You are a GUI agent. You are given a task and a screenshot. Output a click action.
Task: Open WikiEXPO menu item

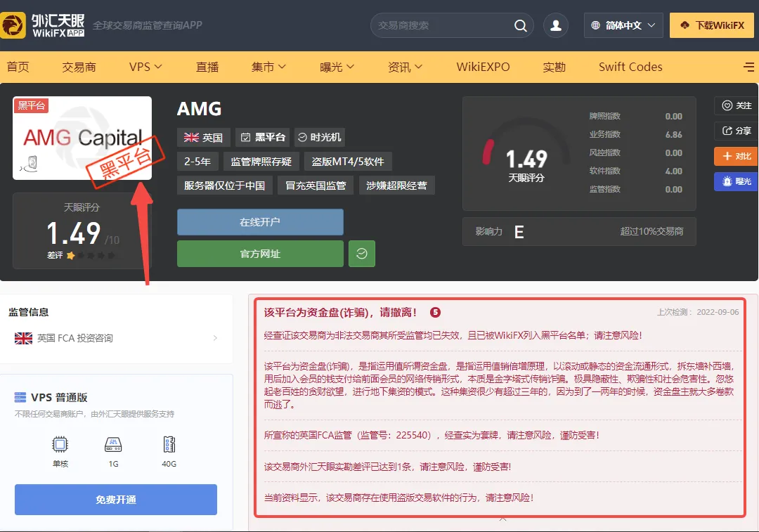pyautogui.click(x=483, y=67)
